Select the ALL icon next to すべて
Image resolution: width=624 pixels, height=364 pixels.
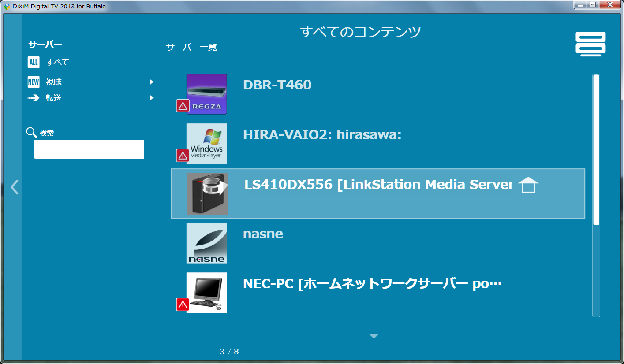coord(34,62)
